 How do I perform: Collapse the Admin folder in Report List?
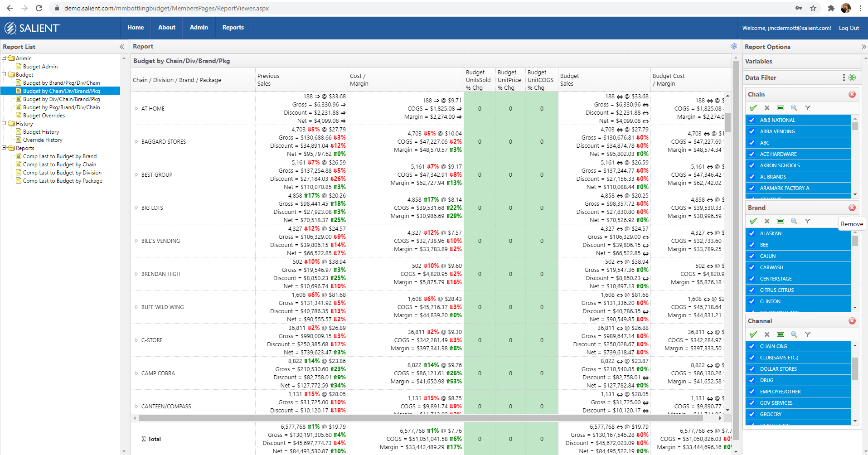pos(4,58)
